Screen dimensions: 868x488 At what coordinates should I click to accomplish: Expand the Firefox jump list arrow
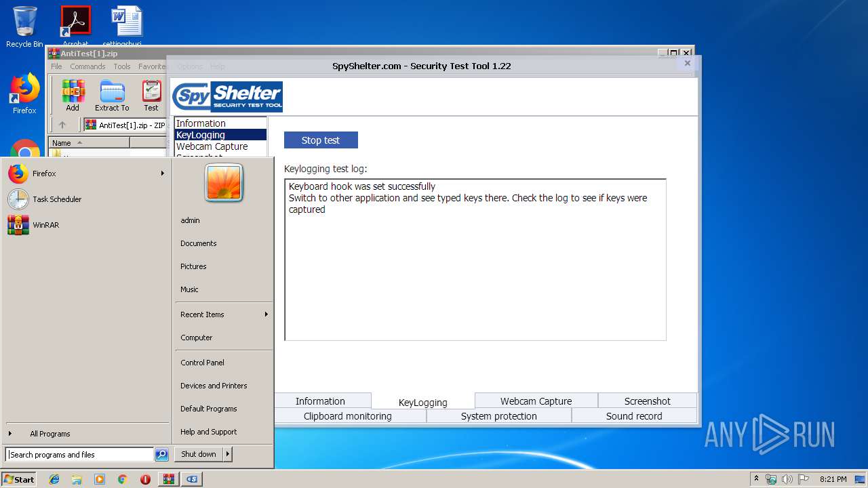tap(163, 174)
